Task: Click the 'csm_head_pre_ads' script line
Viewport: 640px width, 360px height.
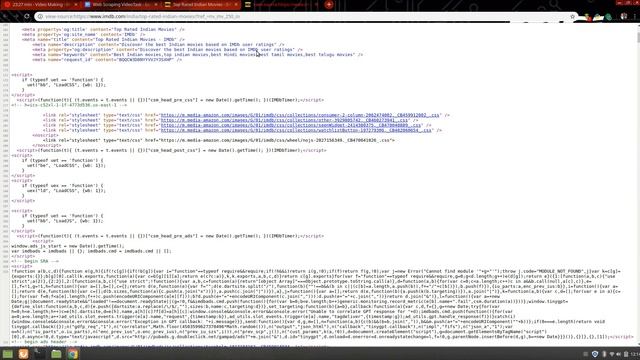Action: [170, 236]
